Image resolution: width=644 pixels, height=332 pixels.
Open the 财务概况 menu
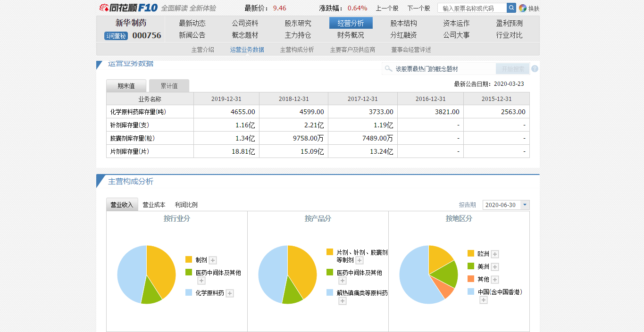351,35
